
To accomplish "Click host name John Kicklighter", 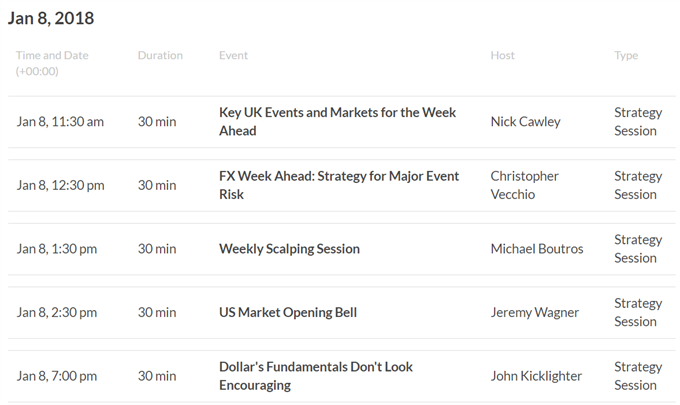I will coord(536,376).
